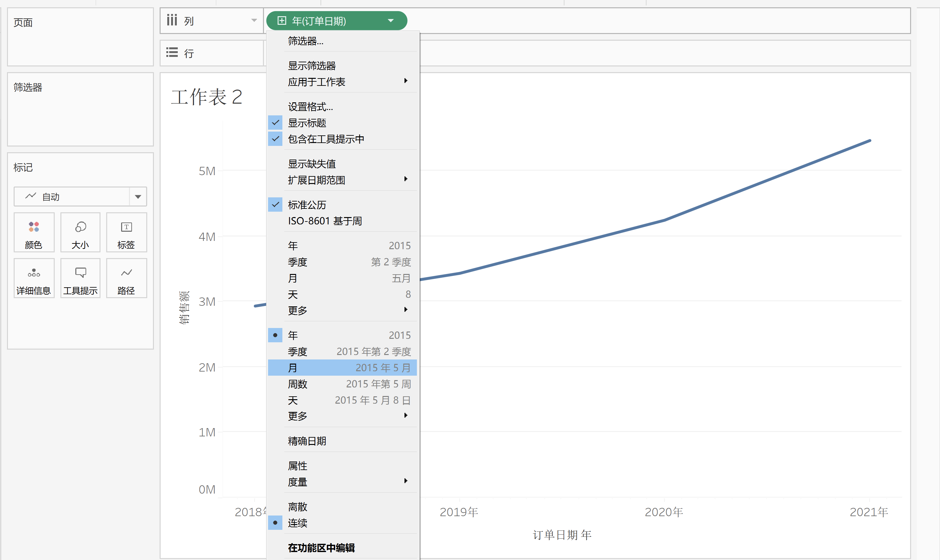
Task: Click the 2020年 axis tick label
Action: 664,512
